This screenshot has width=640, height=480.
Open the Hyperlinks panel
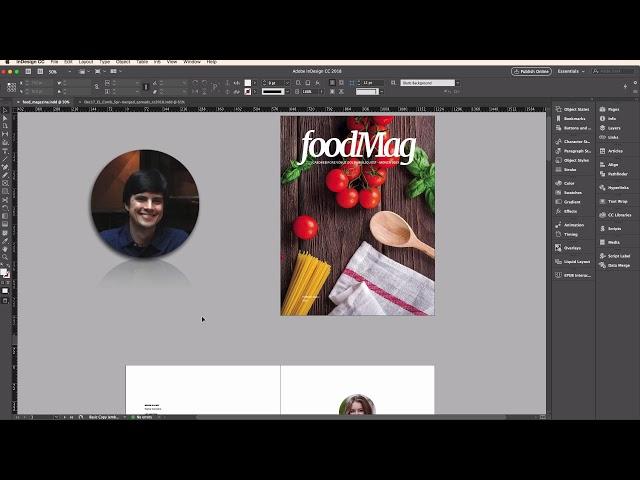pyautogui.click(x=616, y=188)
